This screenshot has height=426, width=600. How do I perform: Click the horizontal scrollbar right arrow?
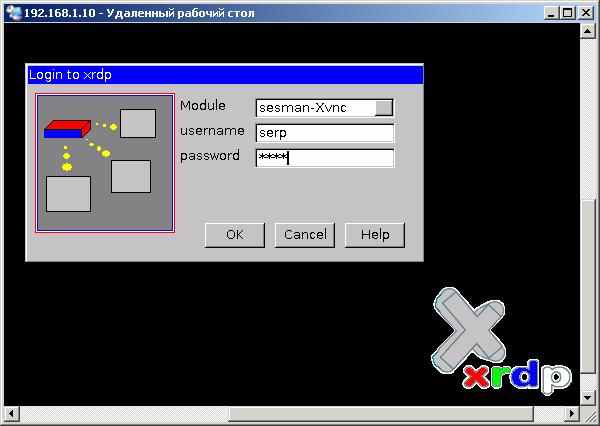click(x=572, y=413)
